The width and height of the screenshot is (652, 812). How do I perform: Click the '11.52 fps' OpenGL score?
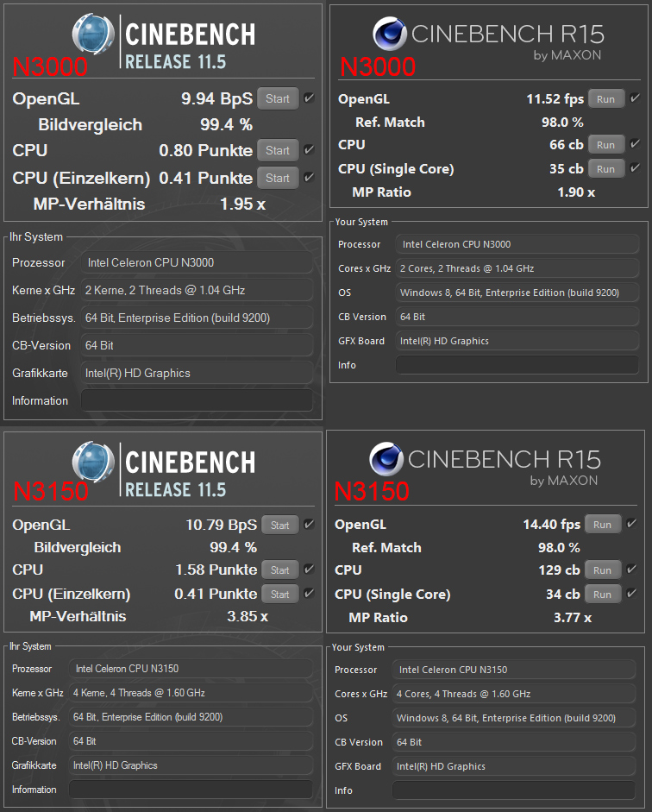[555, 99]
